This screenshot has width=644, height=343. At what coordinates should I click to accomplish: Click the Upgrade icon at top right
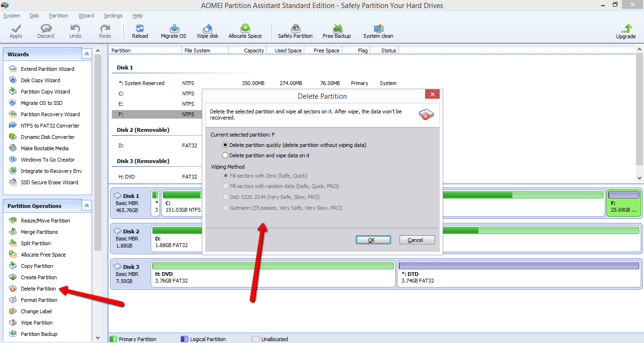626,32
